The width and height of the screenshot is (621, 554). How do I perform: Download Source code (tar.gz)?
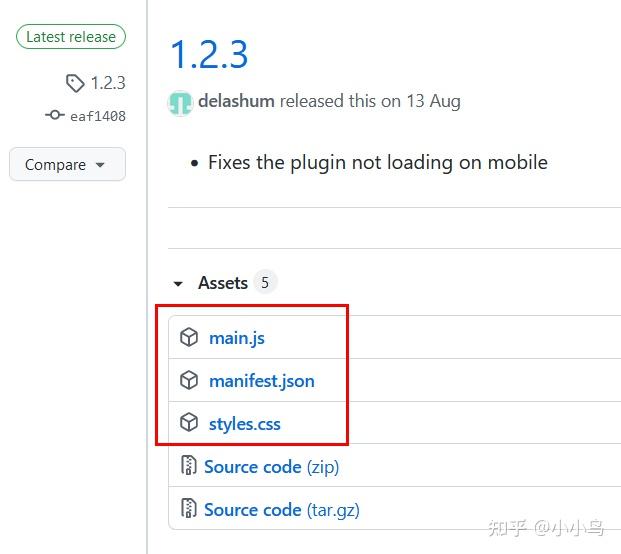tap(281, 510)
